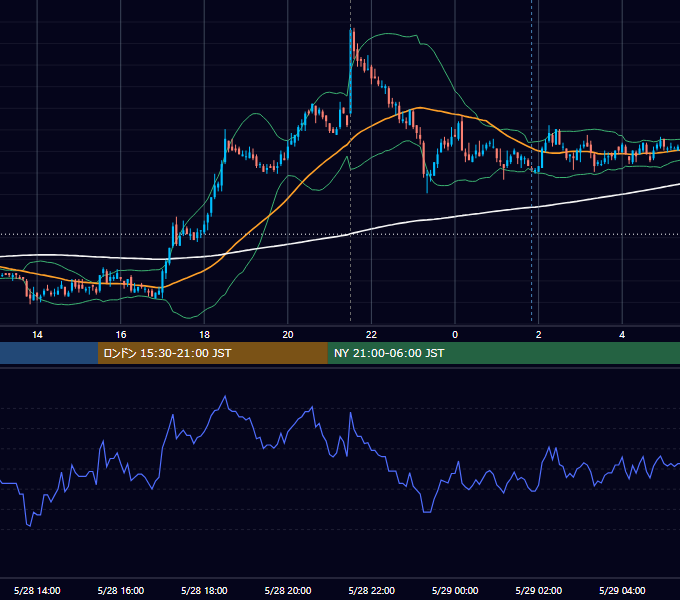Click the oscillator's highest peak near 18:30

tap(225, 396)
